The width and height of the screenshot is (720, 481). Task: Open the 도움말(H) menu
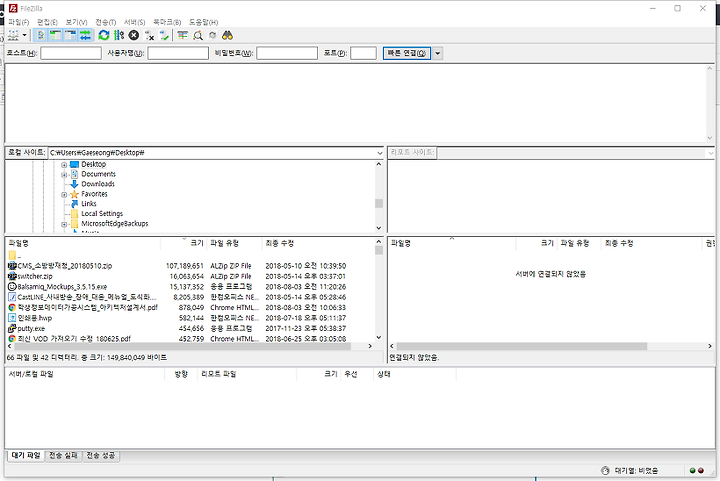point(203,22)
